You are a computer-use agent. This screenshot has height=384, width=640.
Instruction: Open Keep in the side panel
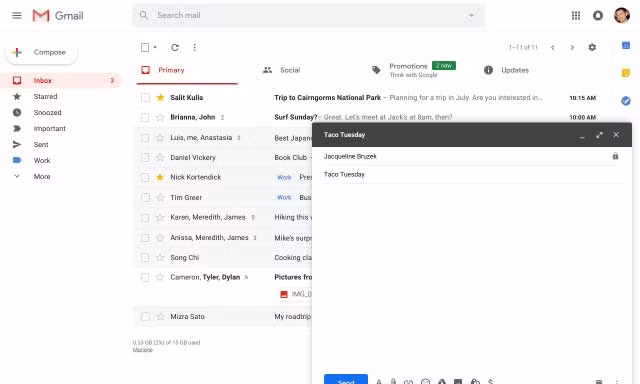pos(626,73)
